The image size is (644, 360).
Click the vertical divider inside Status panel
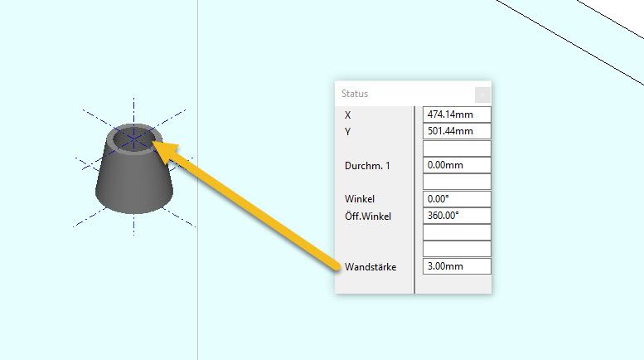click(414, 199)
